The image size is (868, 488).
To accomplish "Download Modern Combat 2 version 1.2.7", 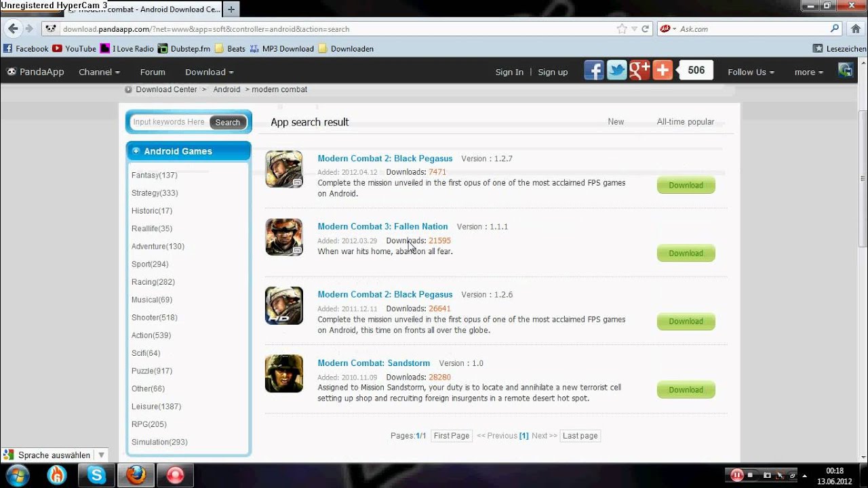I will [x=686, y=185].
